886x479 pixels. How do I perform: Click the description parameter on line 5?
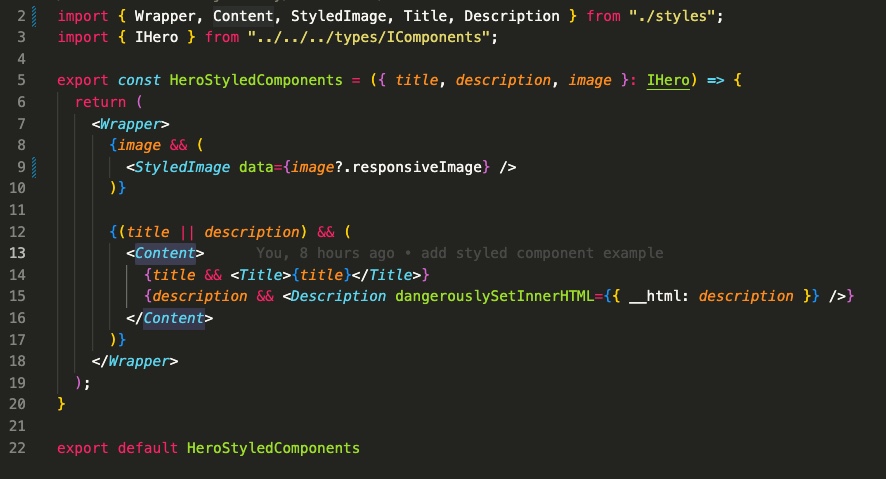[x=503, y=80]
